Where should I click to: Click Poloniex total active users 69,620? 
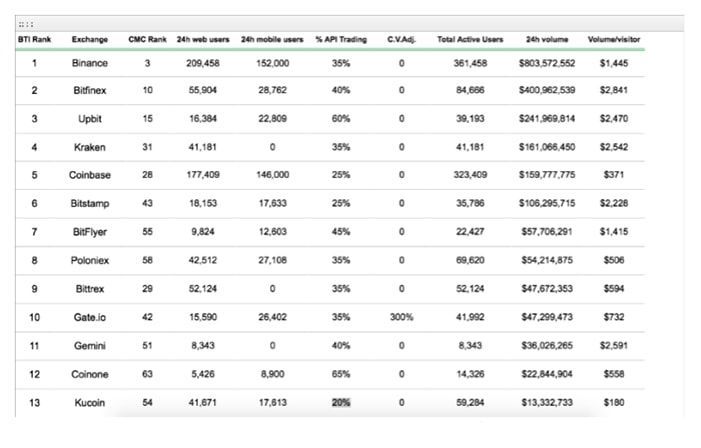(470, 260)
